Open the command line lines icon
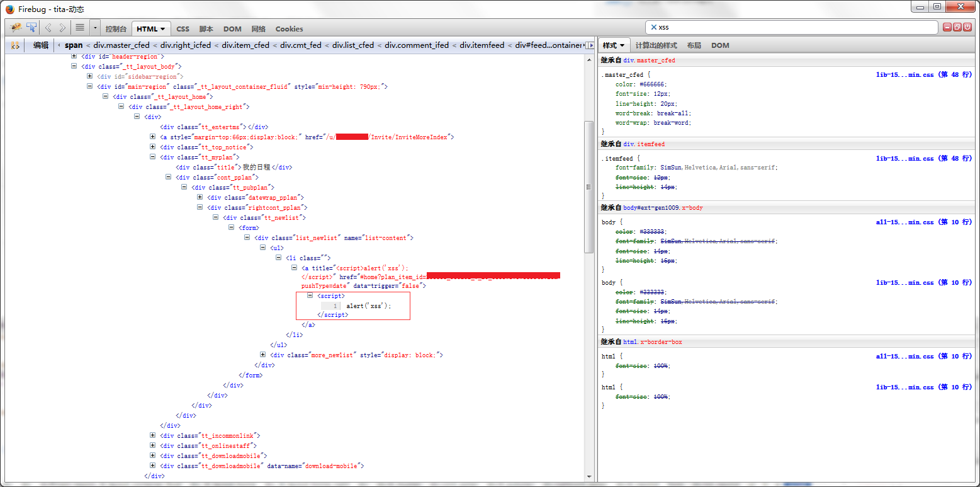 click(x=79, y=28)
